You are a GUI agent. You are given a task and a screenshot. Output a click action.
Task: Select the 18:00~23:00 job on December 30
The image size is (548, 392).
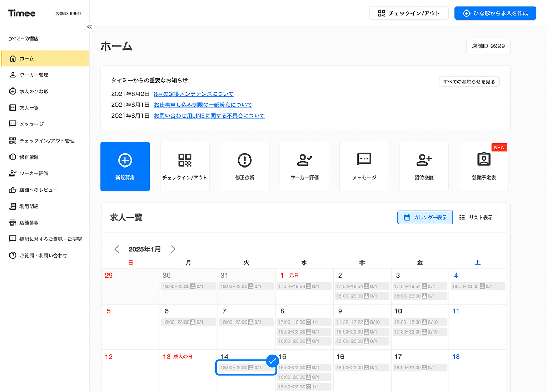[x=189, y=286]
